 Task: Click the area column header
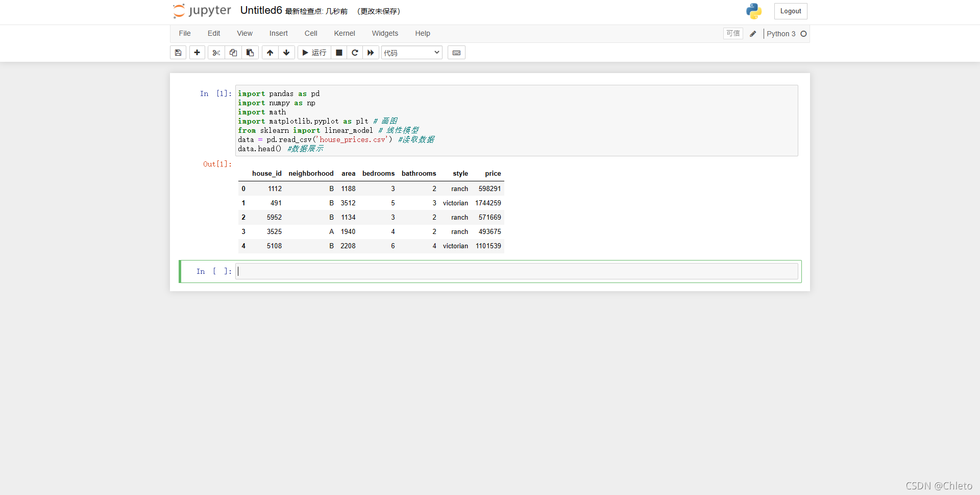point(349,173)
